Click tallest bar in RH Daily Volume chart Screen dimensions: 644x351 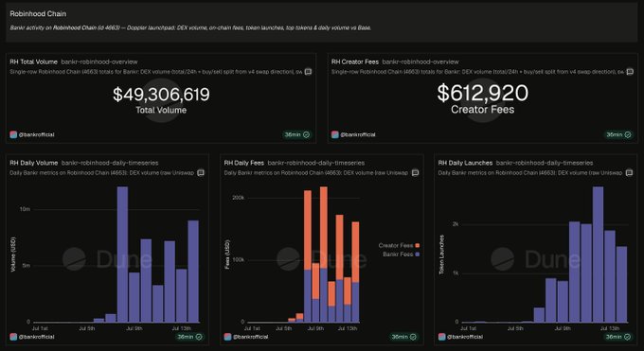[122, 254]
